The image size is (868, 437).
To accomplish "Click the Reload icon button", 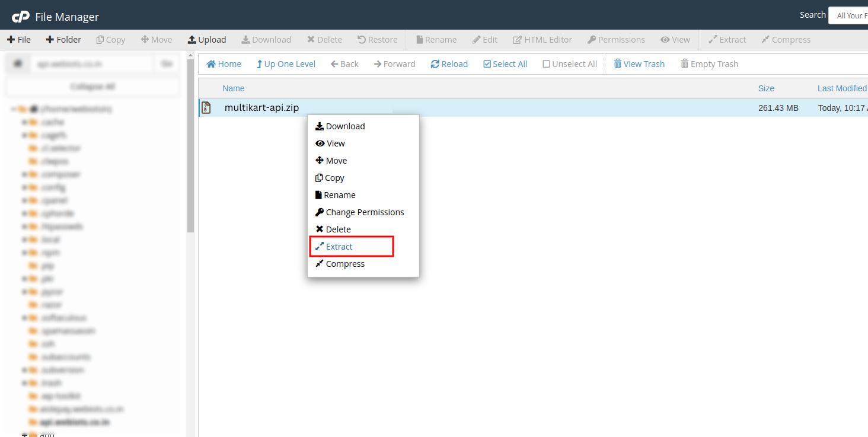I will click(x=435, y=64).
